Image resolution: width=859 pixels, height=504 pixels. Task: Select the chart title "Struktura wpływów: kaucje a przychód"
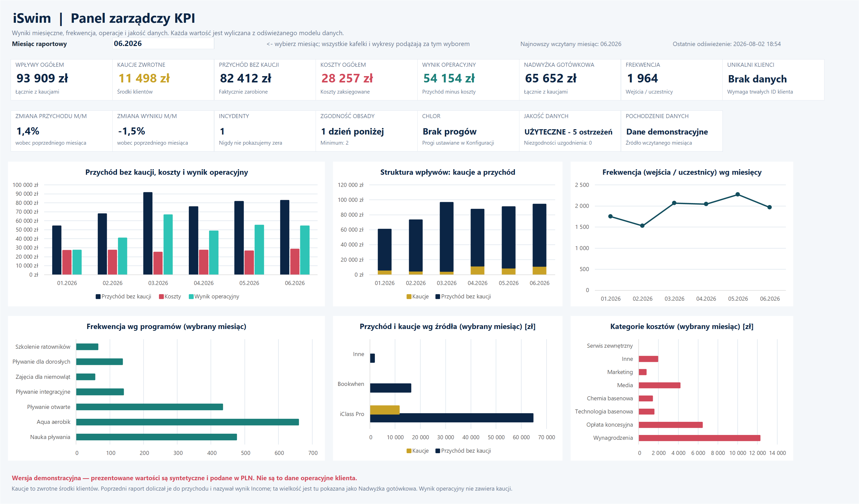pos(447,172)
